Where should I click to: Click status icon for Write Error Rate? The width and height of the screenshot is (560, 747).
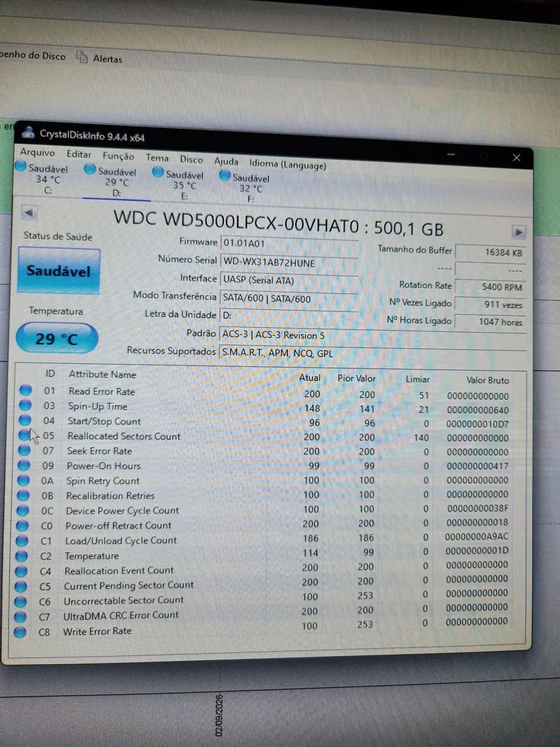coord(20,631)
